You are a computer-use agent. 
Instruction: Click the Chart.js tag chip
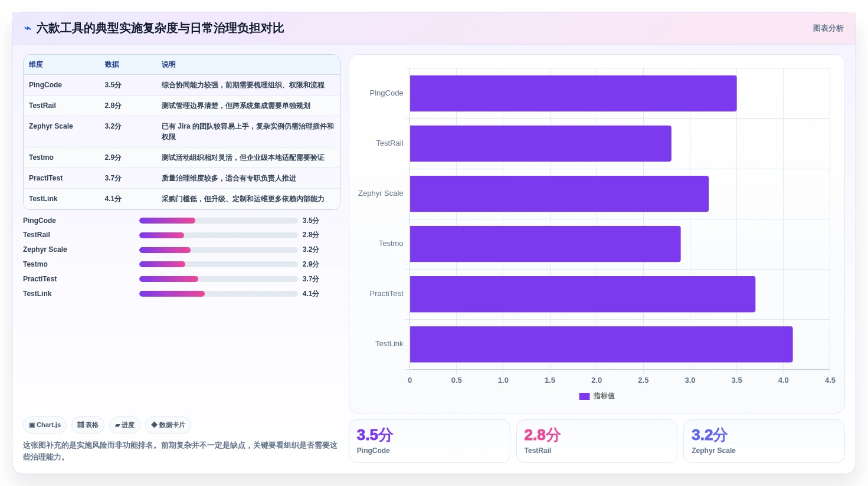[x=45, y=425]
